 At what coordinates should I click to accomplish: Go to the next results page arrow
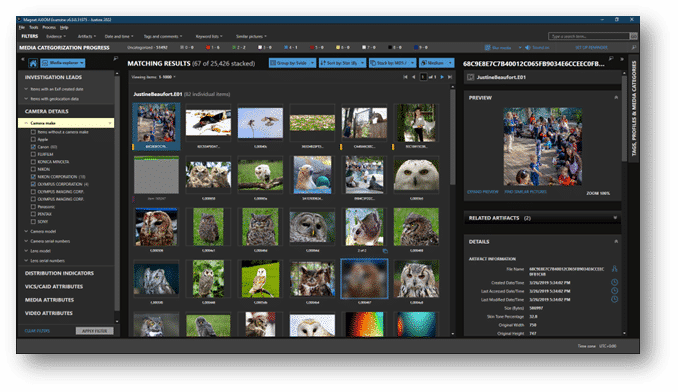[441, 77]
